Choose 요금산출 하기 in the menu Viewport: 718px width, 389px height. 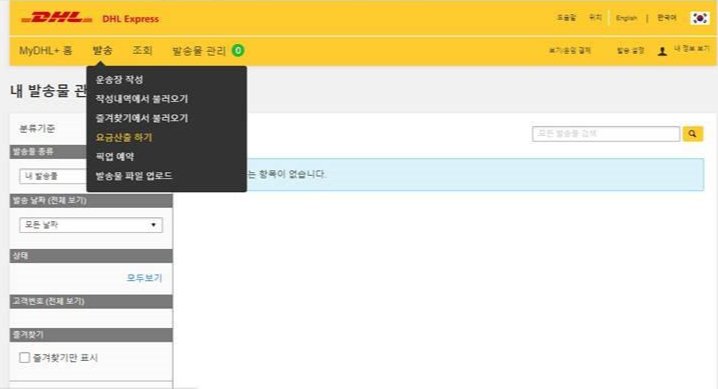tap(124, 137)
